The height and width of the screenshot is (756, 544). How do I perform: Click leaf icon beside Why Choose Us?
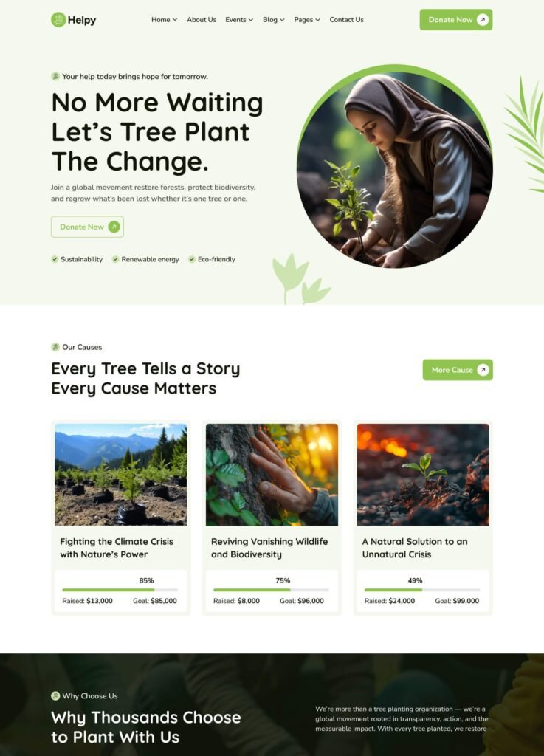point(55,695)
